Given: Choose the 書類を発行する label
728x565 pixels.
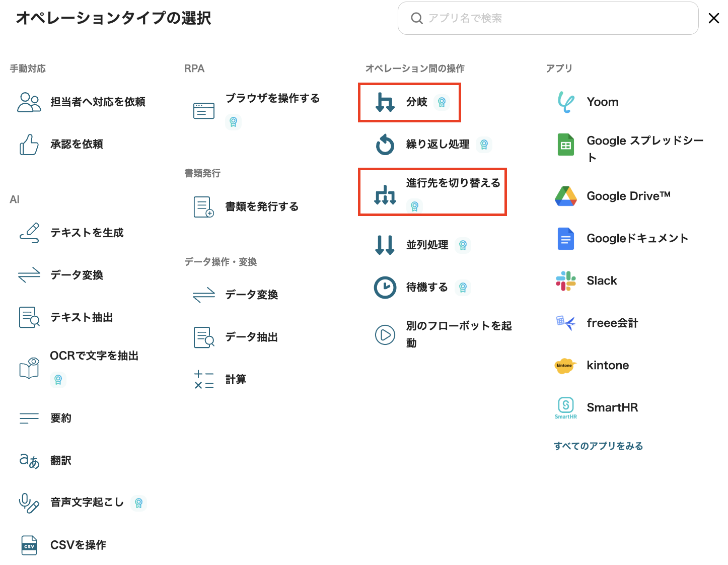Looking at the screenshot, I should coord(262,207).
